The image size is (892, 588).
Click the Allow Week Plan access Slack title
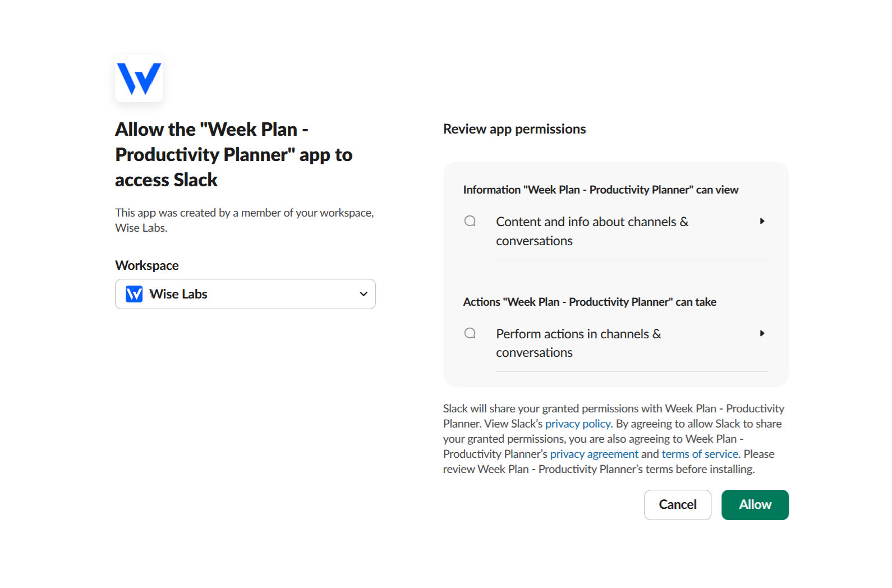click(233, 154)
